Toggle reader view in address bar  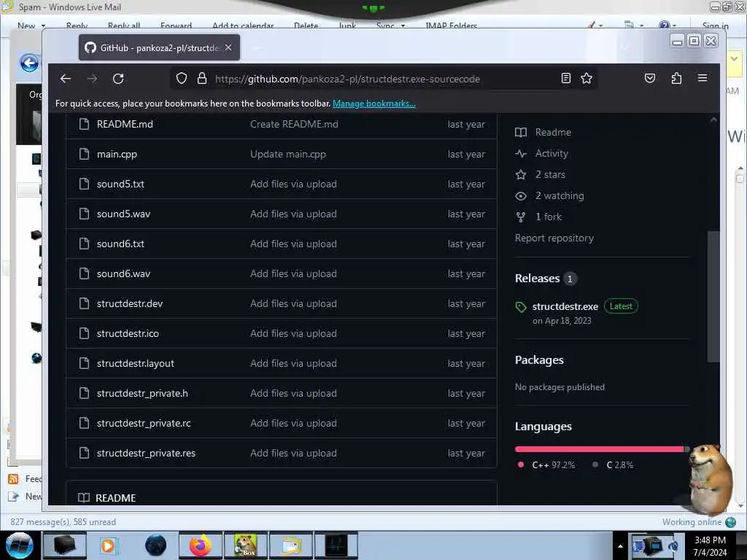566,78
